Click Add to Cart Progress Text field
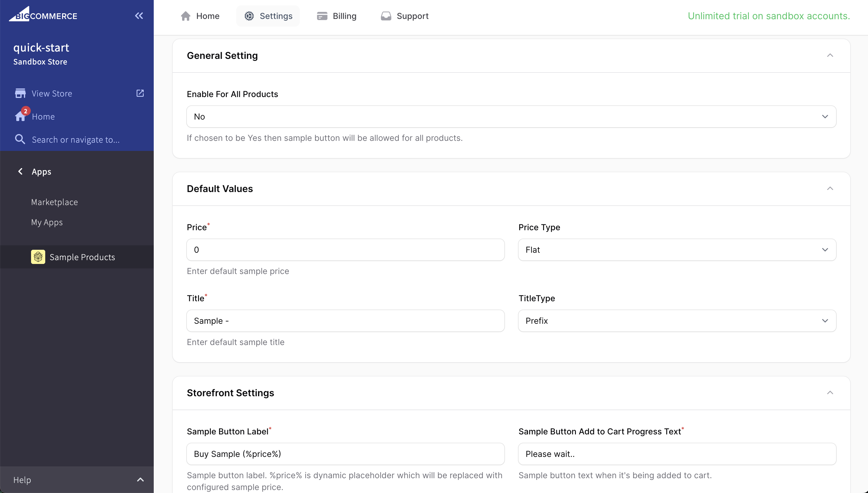The height and width of the screenshot is (493, 868). [x=677, y=454]
